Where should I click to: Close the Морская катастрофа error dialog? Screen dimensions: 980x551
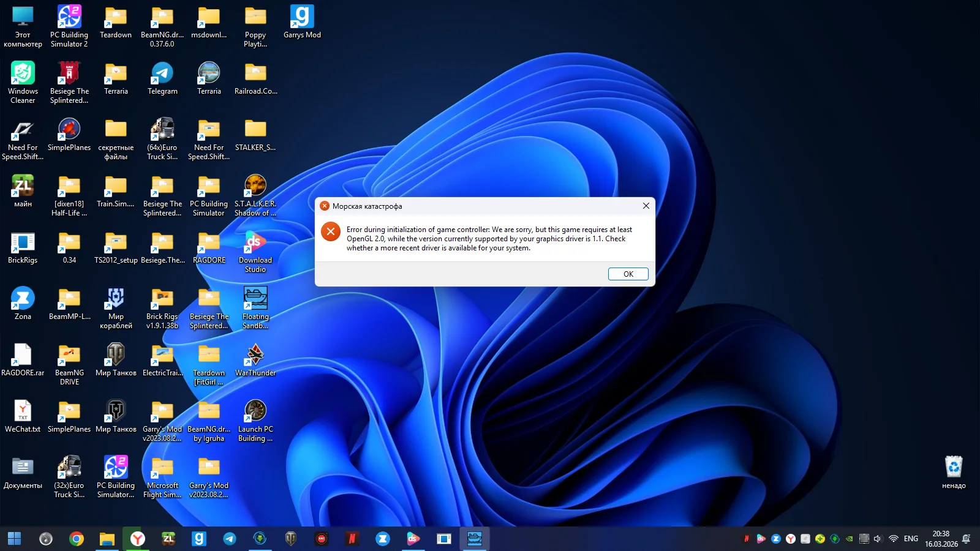(x=646, y=206)
